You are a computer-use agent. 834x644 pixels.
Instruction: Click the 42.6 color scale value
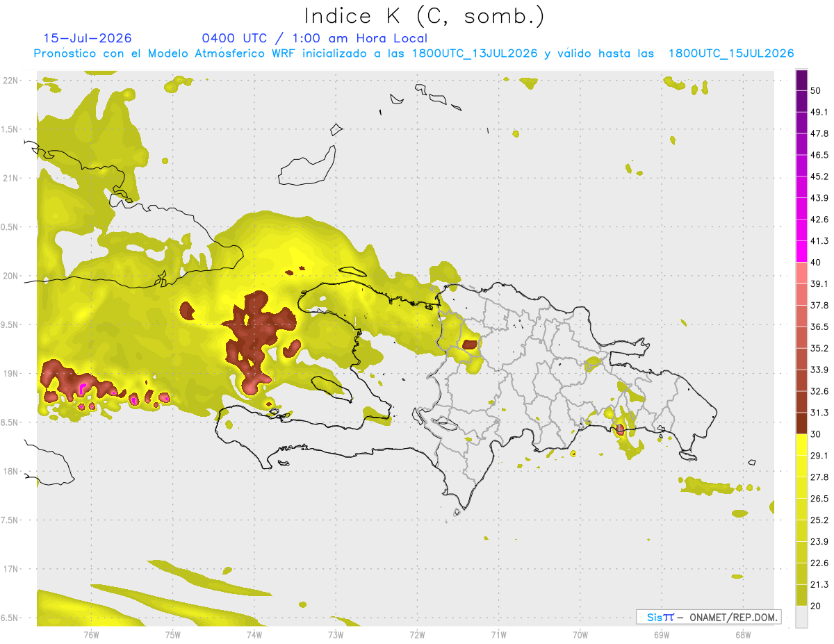819,220
